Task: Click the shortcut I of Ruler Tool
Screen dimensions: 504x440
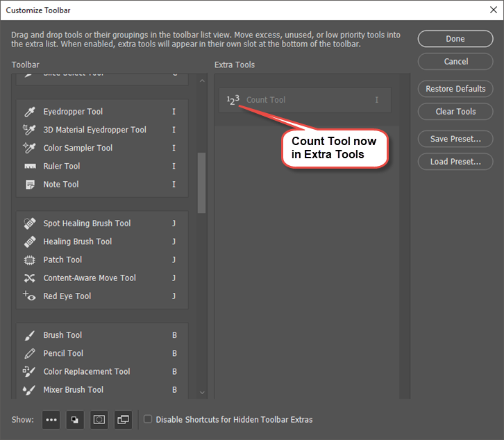Action: (174, 166)
